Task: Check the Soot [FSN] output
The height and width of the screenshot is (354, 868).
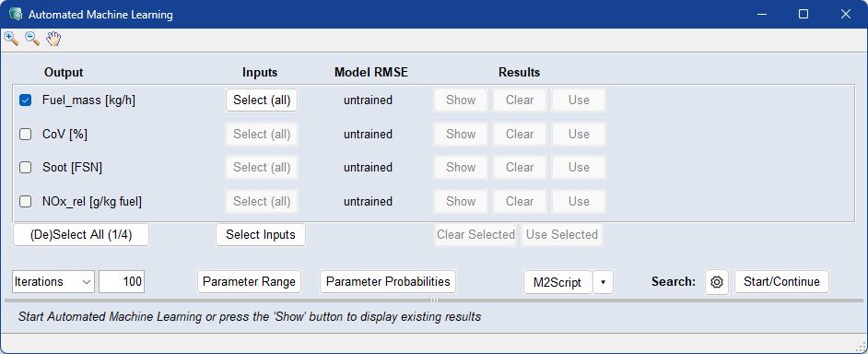Action: 26,168
